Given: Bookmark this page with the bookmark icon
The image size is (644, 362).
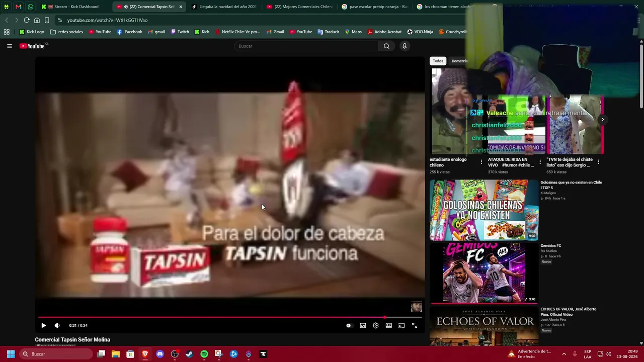Looking at the screenshot, I should 47,20.
